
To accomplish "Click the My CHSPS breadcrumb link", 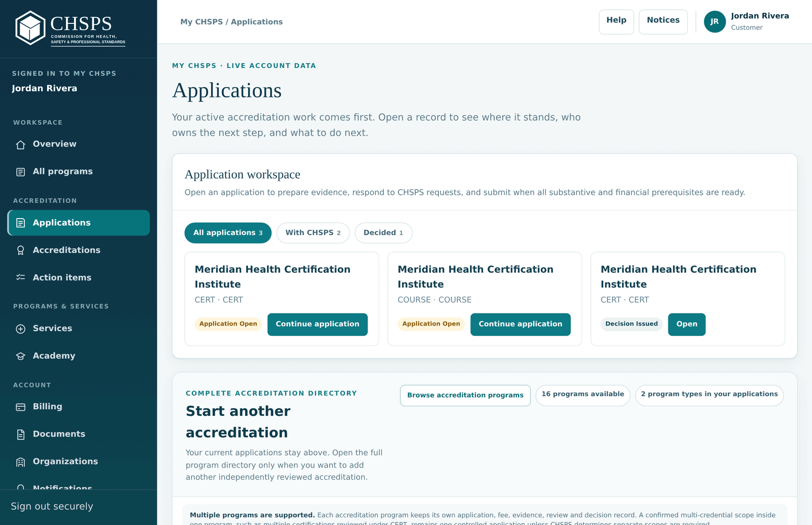I will click(201, 22).
